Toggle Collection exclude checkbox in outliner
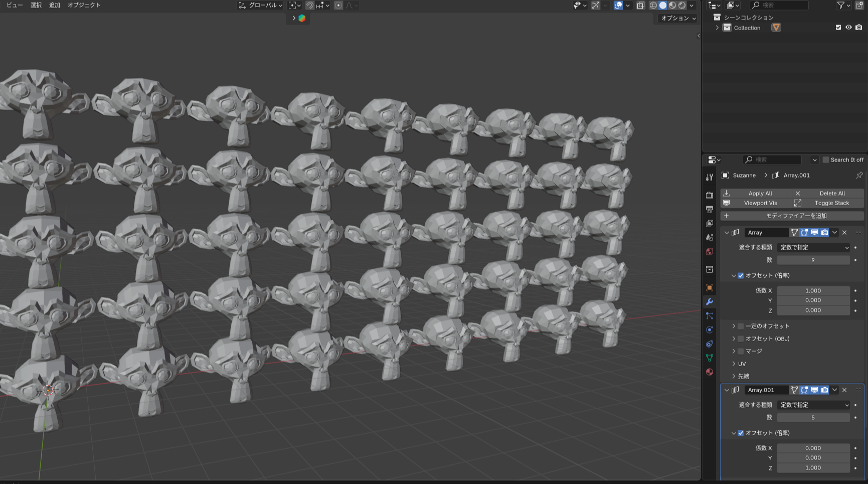 838,28
